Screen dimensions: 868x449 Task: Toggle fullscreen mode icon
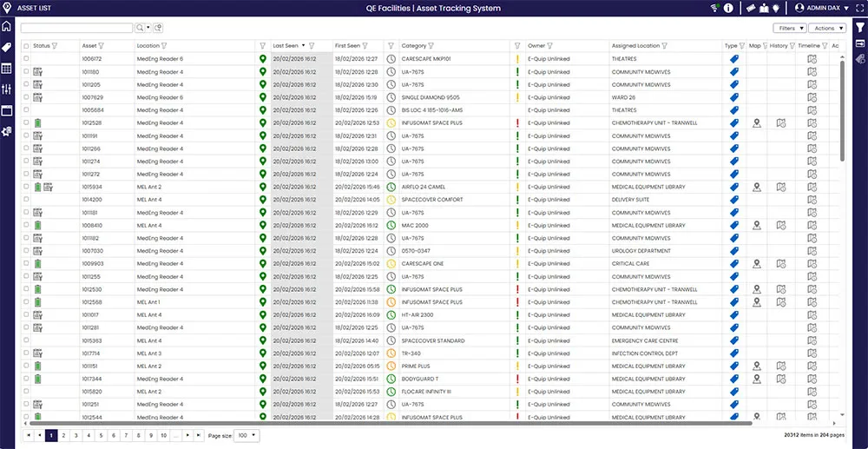pos(858,8)
